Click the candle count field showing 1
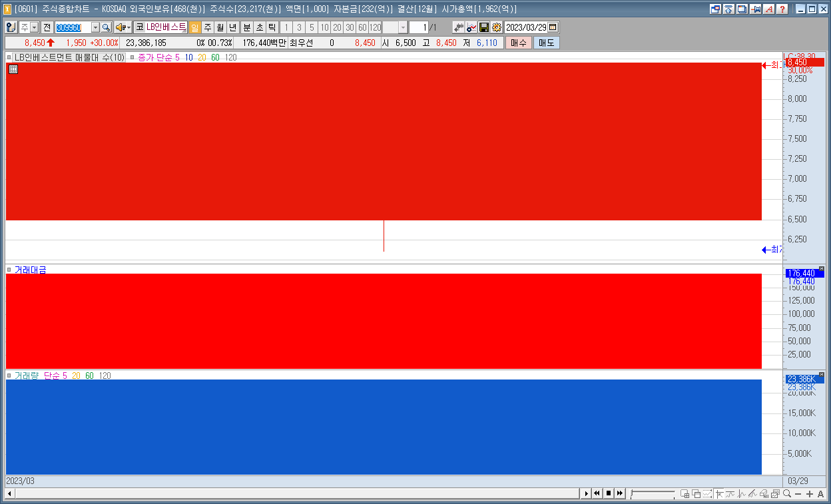 pyautogui.click(x=419, y=27)
